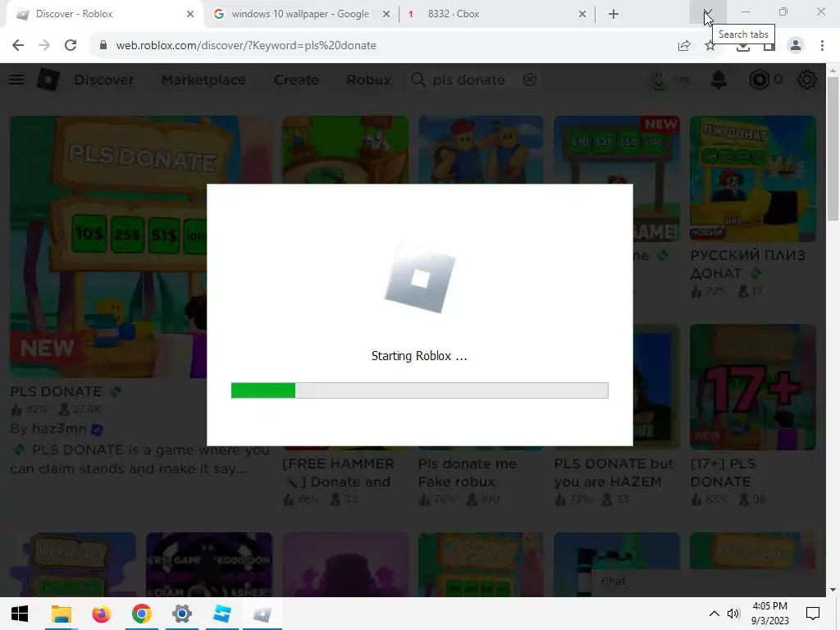Open the volume control in system tray
Viewport: 840px width, 630px height.
coord(733,614)
